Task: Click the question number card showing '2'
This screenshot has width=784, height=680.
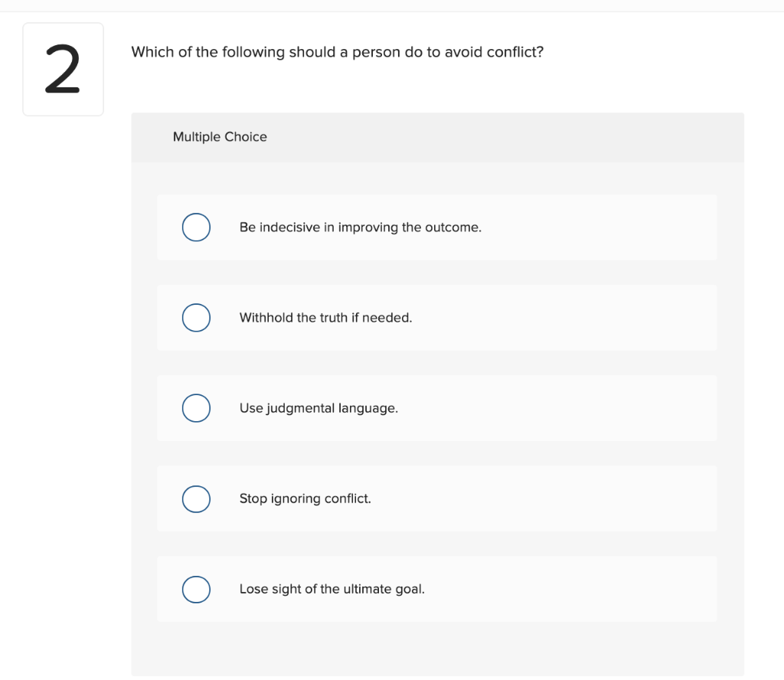Action: pos(64,68)
